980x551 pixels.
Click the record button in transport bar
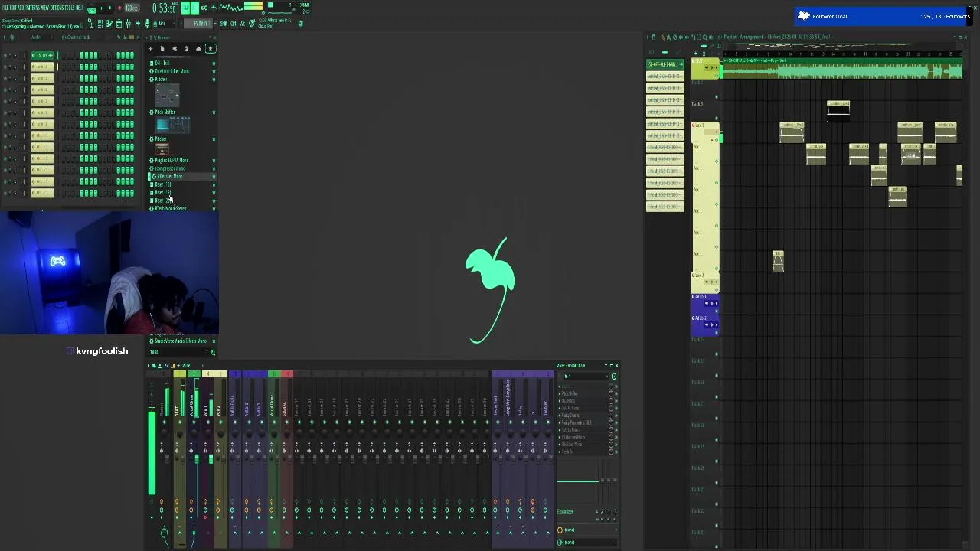point(119,8)
